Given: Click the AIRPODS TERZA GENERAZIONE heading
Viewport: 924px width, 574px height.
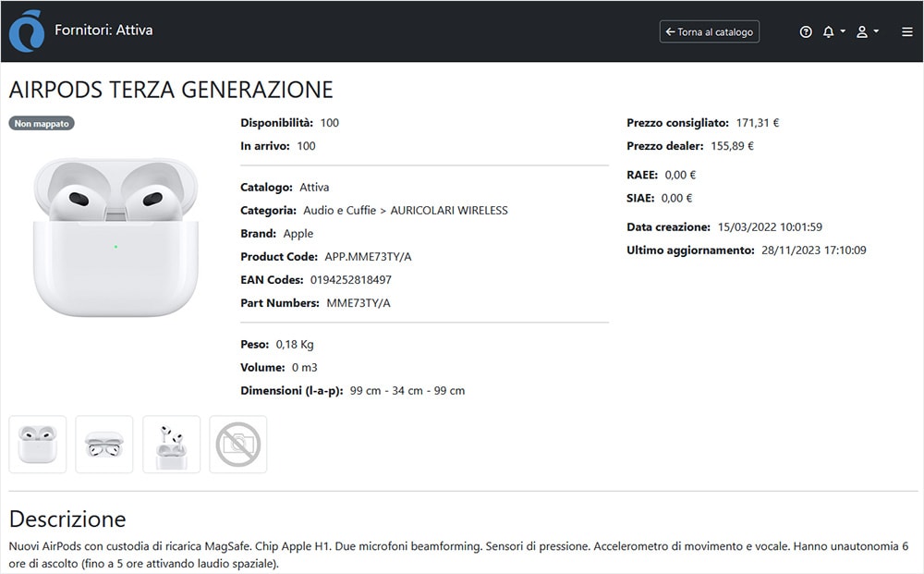Looking at the screenshot, I should point(171,90).
